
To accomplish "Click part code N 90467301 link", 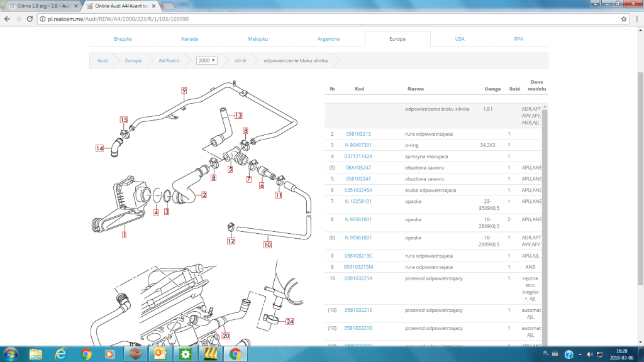I will [358, 145].
